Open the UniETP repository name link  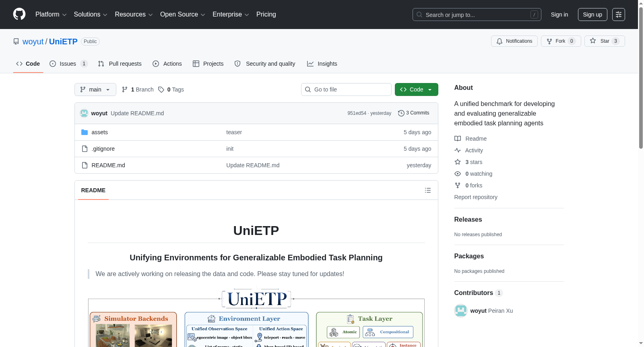coord(63,42)
